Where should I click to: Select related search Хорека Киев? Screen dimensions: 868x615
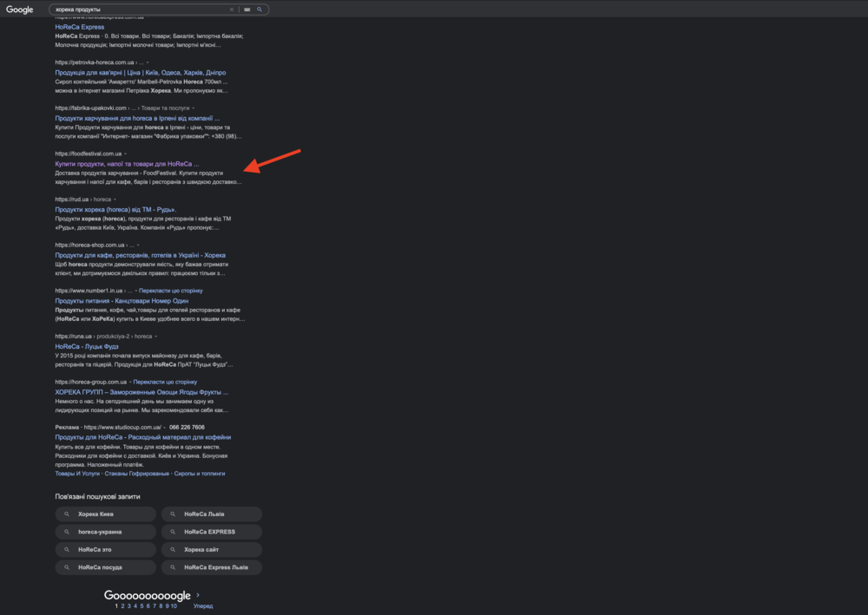coord(106,514)
